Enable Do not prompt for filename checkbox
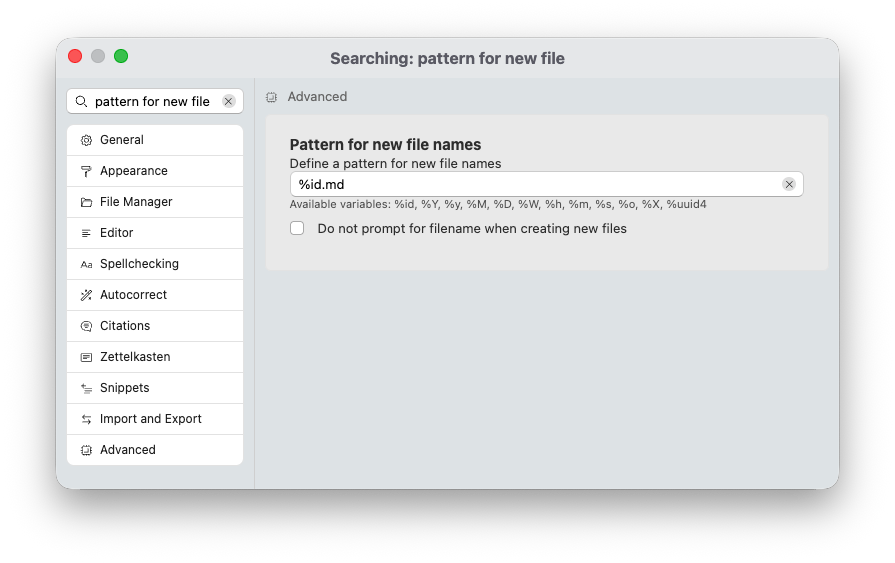895x563 pixels. [297, 228]
